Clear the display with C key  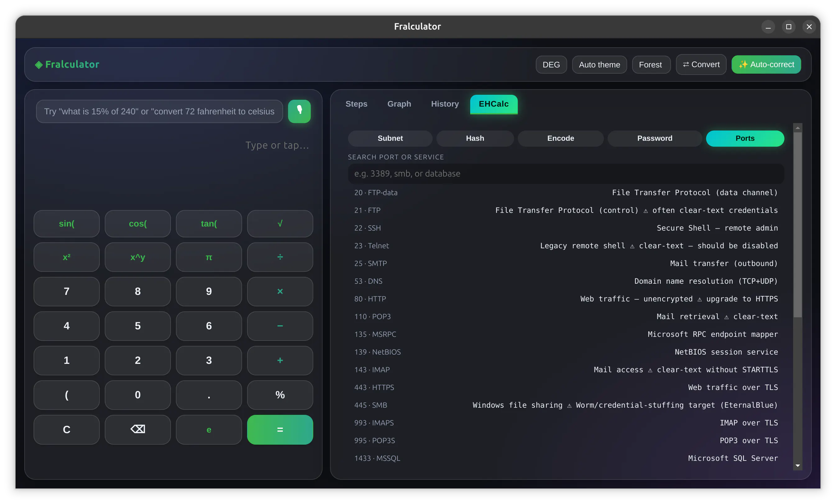click(x=67, y=429)
